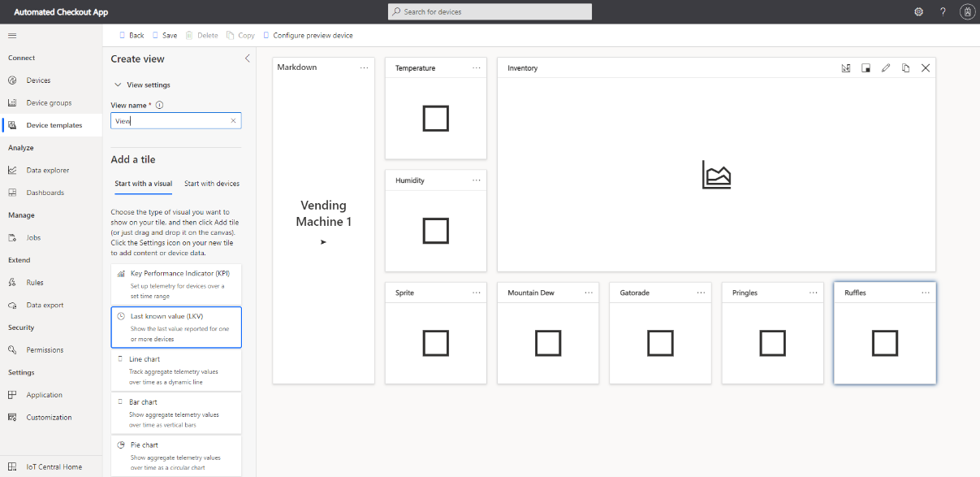The width and height of the screenshot is (980, 477).
Task: Collapse the Create view panel
Action: 248,59
